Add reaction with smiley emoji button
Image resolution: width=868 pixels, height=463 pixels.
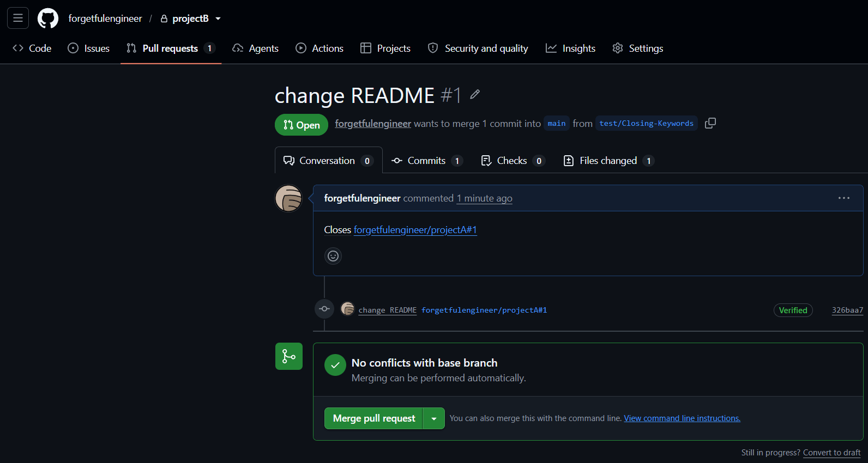[x=333, y=256]
